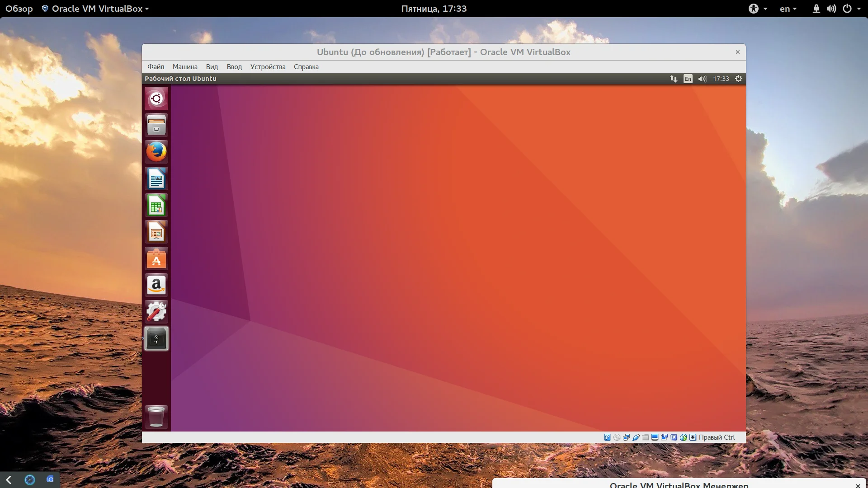Open Ubuntu Software Center in the launcher
The width and height of the screenshot is (868, 488).
tap(156, 259)
